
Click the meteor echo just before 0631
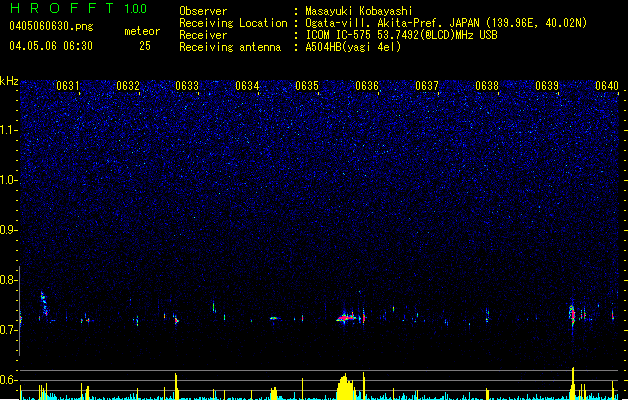(x=44, y=304)
